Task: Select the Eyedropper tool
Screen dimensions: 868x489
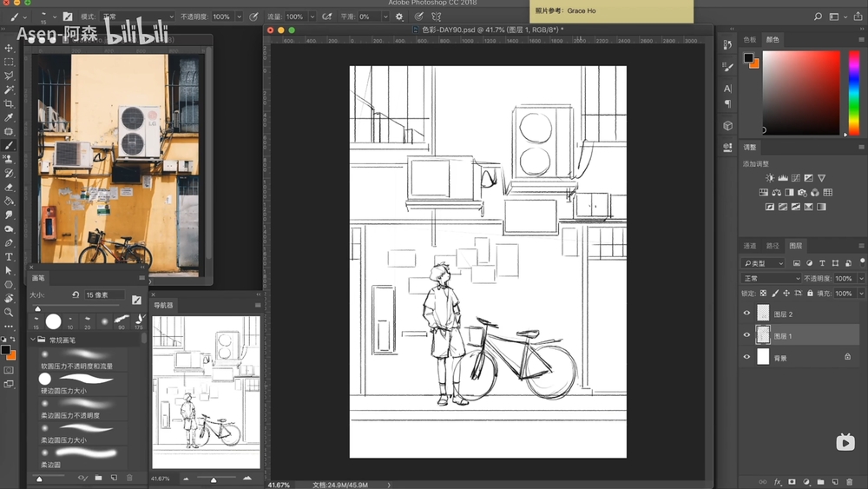Action: [x=9, y=117]
